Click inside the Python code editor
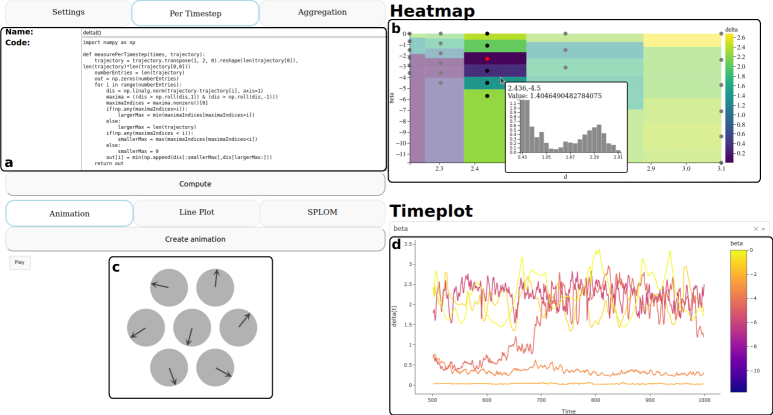The image size is (773, 415). [233, 104]
